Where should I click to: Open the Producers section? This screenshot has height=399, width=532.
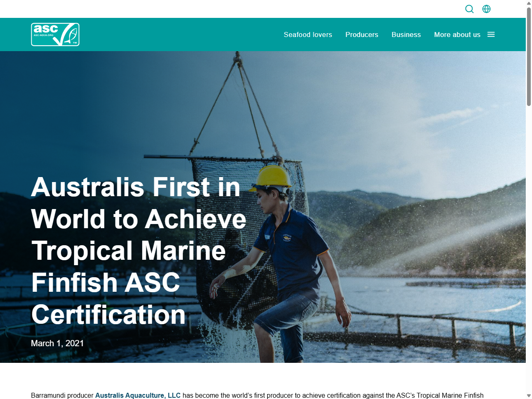pos(362,34)
